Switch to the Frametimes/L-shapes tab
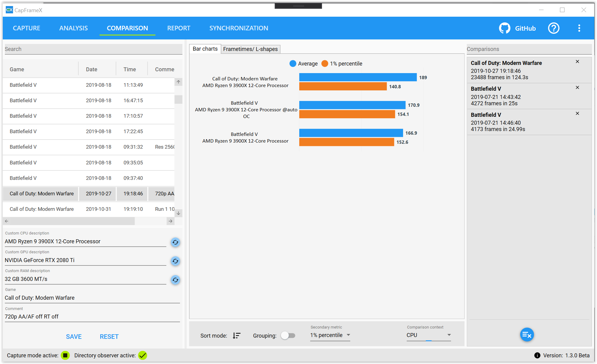This screenshot has height=364, width=597. 250,49
